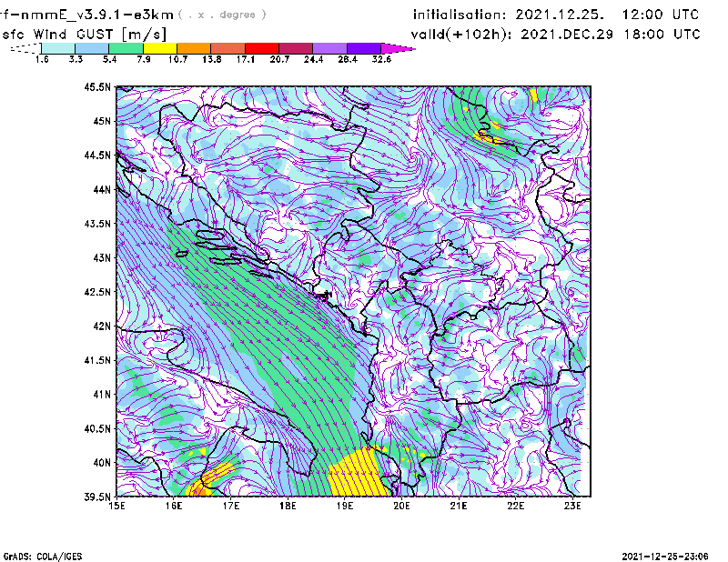728x562 pixels.
Task: Click the legend value 28.4
Action: tap(348, 59)
